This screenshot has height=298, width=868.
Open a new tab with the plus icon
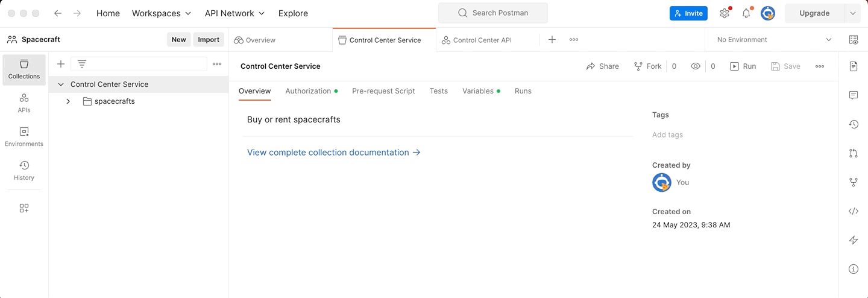tap(552, 40)
